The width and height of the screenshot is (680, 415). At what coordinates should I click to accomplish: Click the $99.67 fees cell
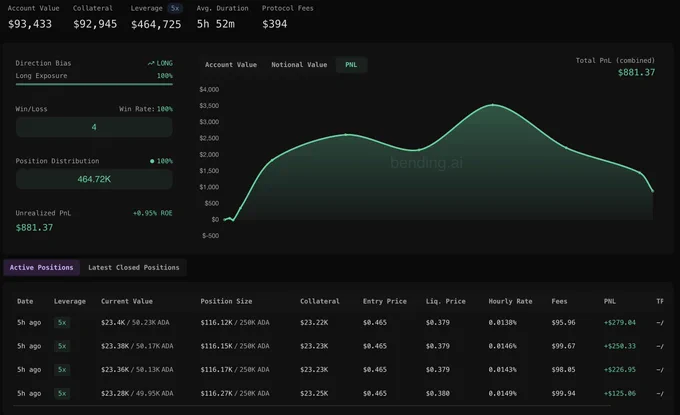coord(563,346)
